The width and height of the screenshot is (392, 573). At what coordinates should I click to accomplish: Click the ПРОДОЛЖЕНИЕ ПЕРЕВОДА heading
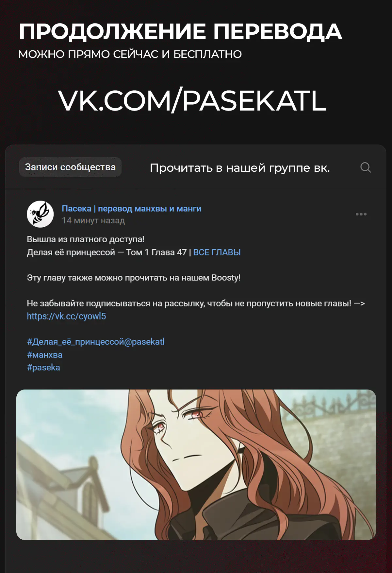(x=180, y=32)
